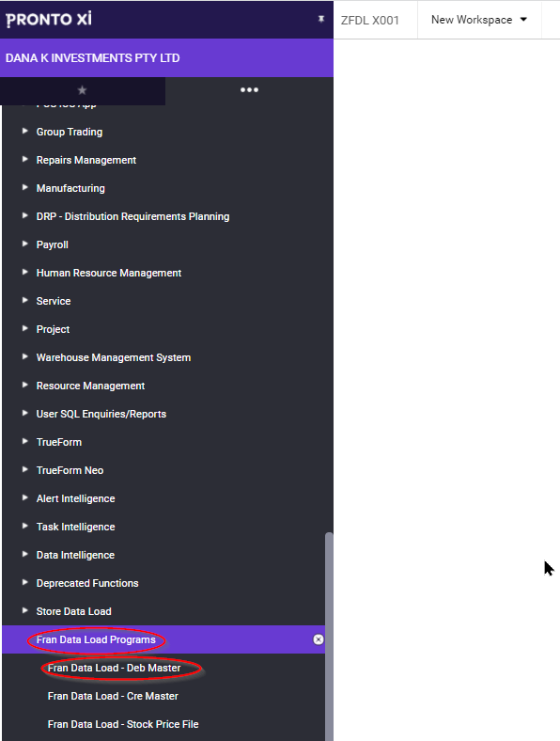The width and height of the screenshot is (560, 741).
Task: Open the New Workspace dropdown
Action: point(479,20)
